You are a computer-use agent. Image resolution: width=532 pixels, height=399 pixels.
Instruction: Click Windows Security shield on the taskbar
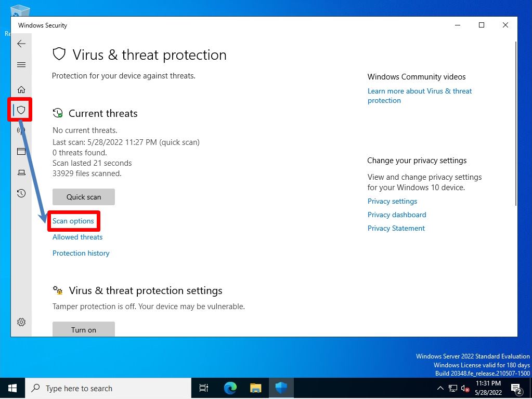(281, 388)
